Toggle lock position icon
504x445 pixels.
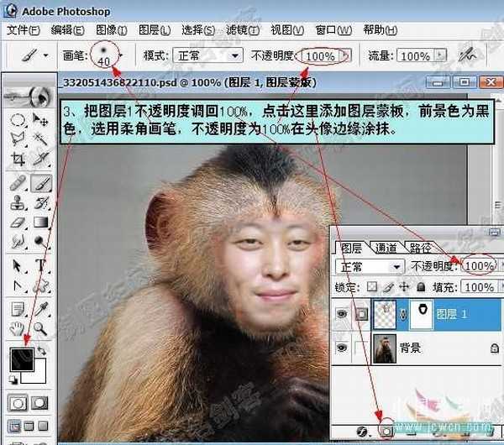point(404,286)
